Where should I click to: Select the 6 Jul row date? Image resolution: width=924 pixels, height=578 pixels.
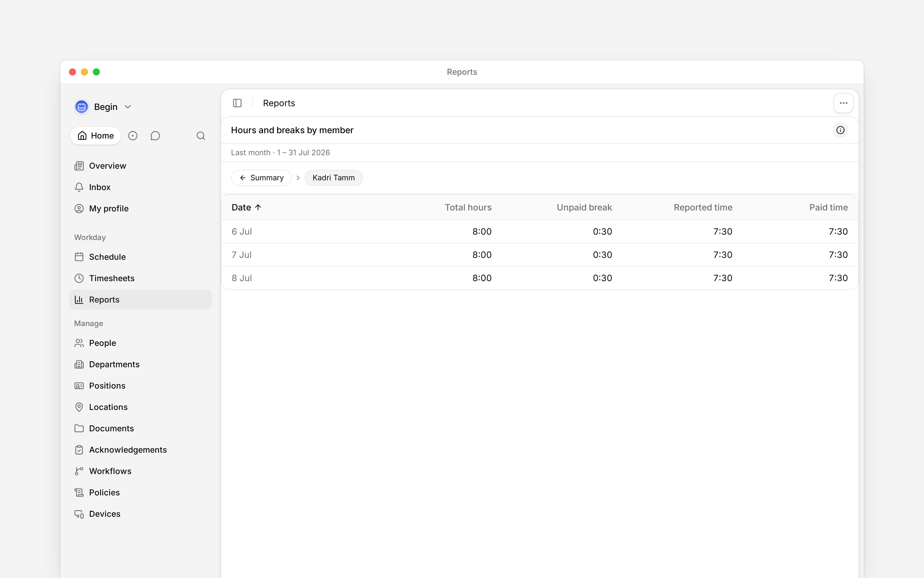point(242,232)
